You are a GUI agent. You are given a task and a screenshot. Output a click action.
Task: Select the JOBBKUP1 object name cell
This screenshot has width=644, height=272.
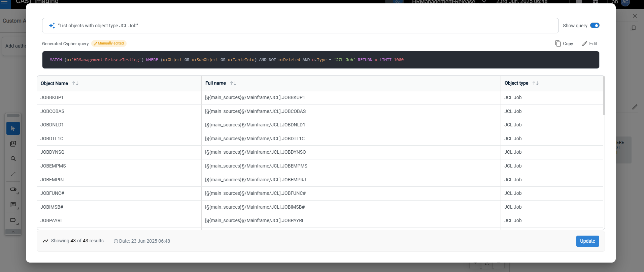coord(119,98)
